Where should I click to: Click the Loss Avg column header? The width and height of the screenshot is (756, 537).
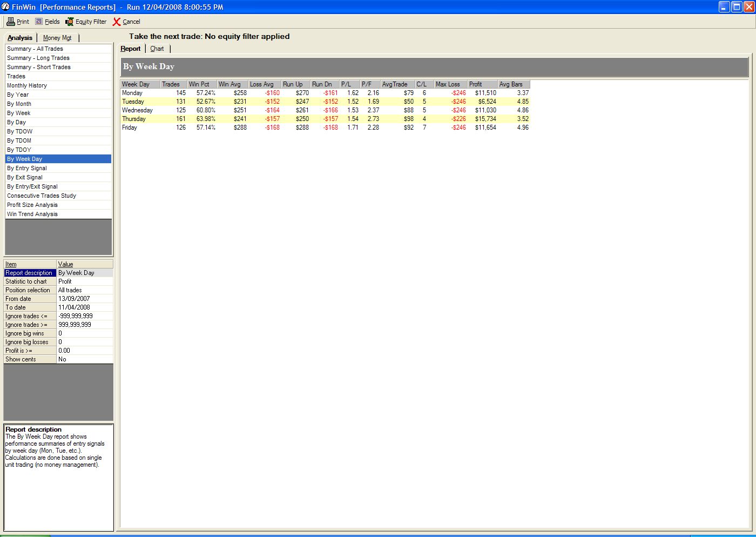tap(265, 84)
